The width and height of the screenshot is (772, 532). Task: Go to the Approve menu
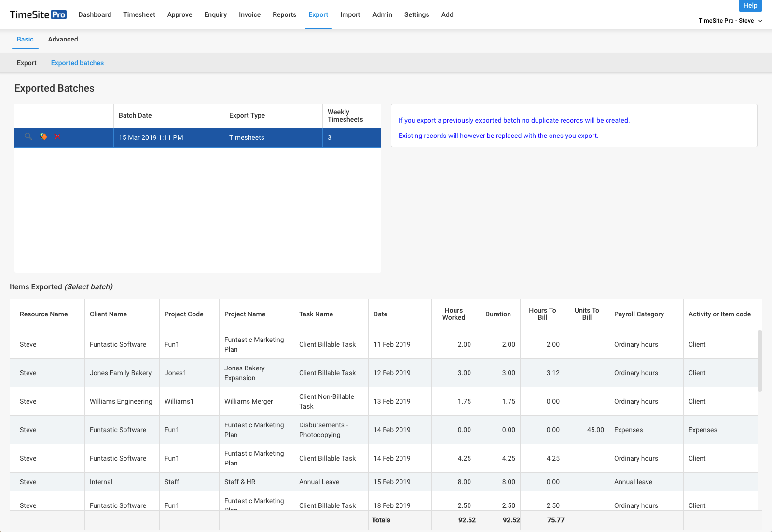click(x=179, y=14)
